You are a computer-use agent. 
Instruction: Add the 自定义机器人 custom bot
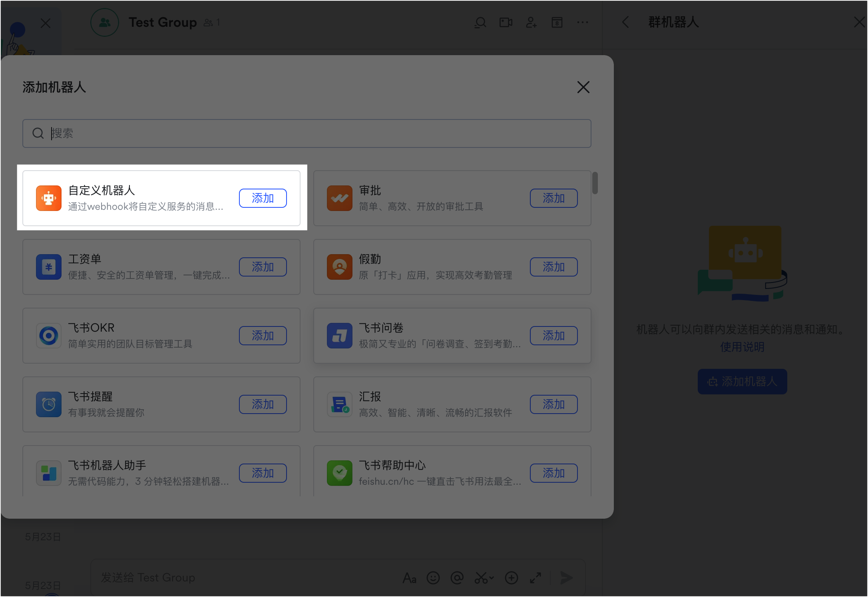click(x=263, y=198)
